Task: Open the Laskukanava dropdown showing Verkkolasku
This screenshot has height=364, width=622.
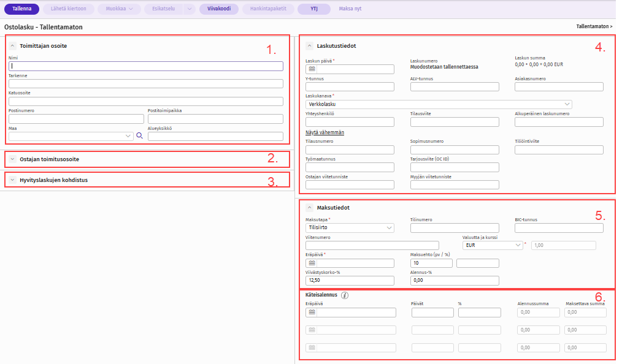Action: click(x=439, y=104)
